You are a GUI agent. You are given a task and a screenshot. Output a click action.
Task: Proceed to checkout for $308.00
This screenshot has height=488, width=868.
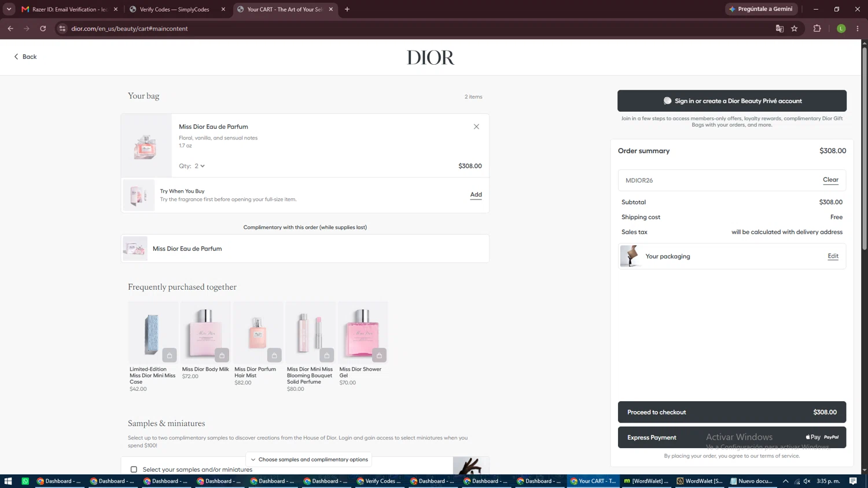coord(732,412)
